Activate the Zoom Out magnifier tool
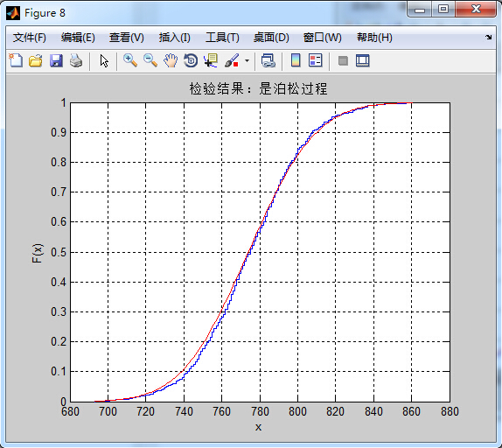This screenshot has height=448, width=502. pyautogui.click(x=150, y=60)
